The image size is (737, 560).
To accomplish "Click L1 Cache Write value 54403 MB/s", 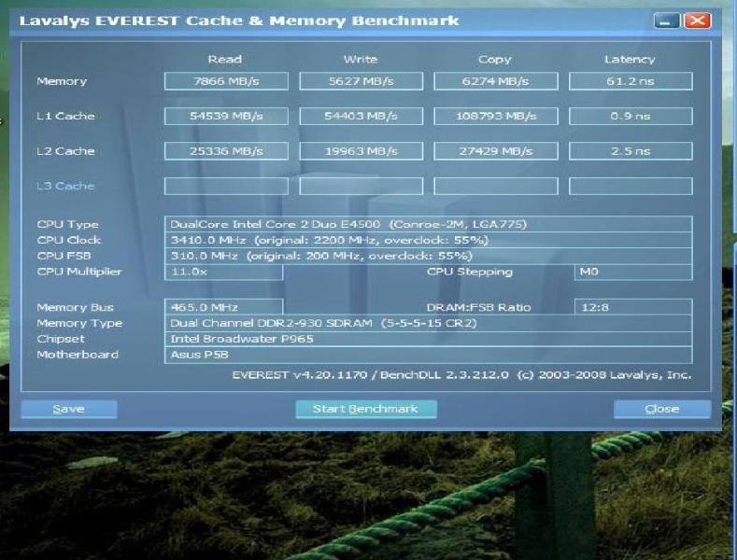I will 361,116.
